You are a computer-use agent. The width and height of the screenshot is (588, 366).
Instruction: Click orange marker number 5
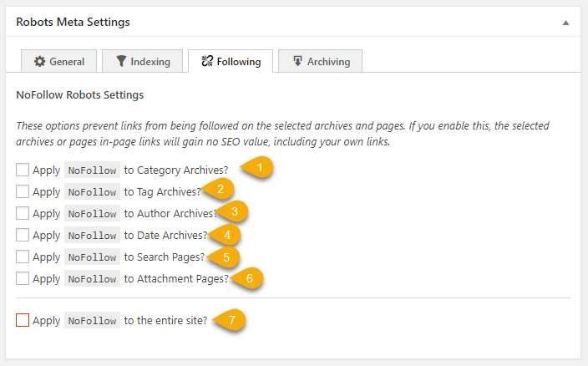(x=226, y=256)
